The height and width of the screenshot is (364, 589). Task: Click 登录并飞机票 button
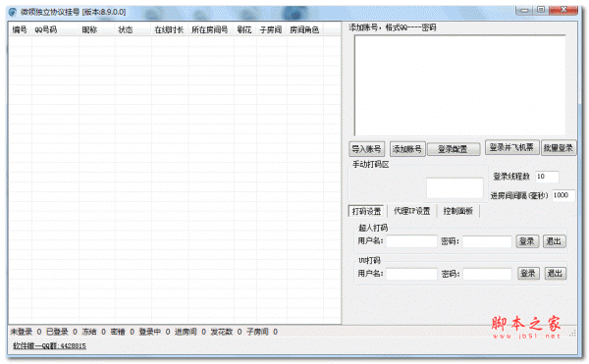512,147
